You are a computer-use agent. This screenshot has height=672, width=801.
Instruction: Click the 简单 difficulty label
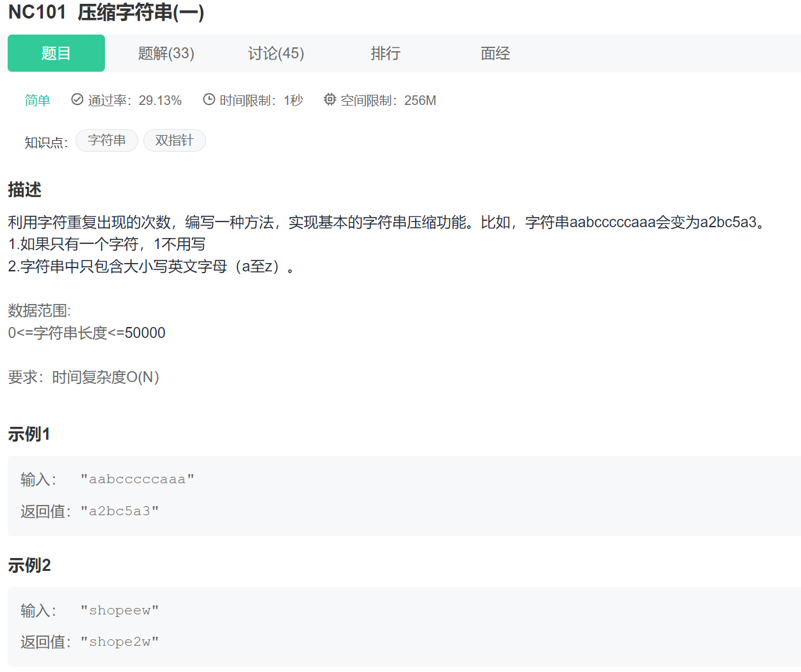tap(37, 100)
